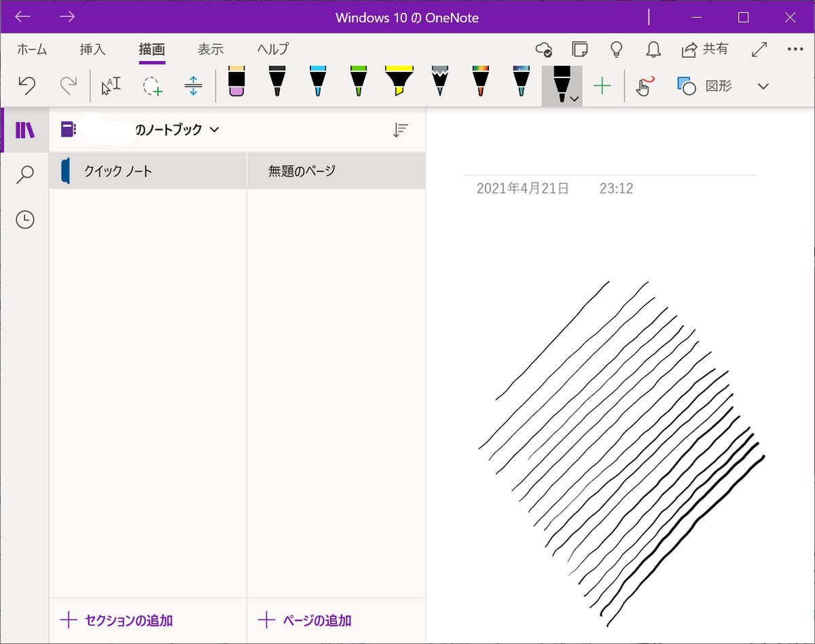This screenshot has width=815, height=644.
Task: Open the sticky notes feed icon
Action: point(580,49)
